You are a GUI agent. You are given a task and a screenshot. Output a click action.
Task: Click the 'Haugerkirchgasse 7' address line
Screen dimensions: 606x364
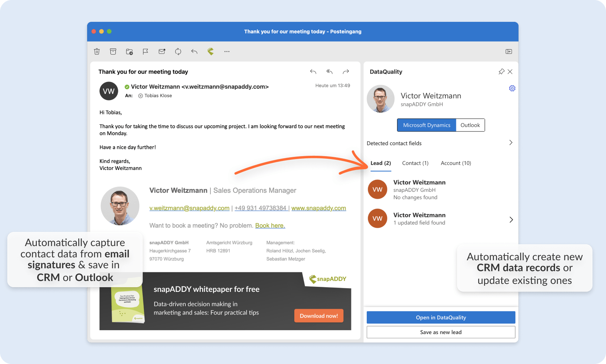(170, 251)
